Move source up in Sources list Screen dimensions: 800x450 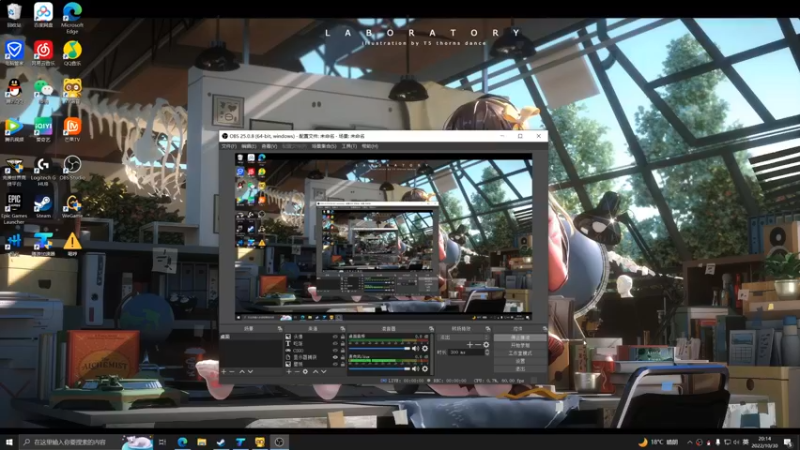click(315, 371)
